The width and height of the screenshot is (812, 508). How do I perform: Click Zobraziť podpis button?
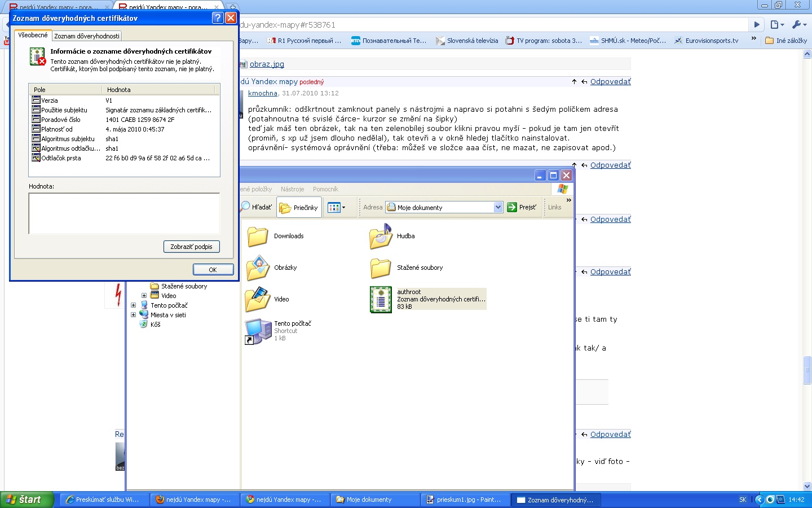pyautogui.click(x=192, y=247)
